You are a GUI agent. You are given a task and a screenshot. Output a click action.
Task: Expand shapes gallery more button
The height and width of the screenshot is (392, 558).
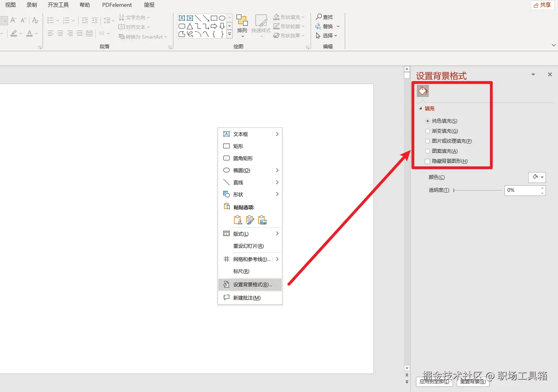click(229, 34)
